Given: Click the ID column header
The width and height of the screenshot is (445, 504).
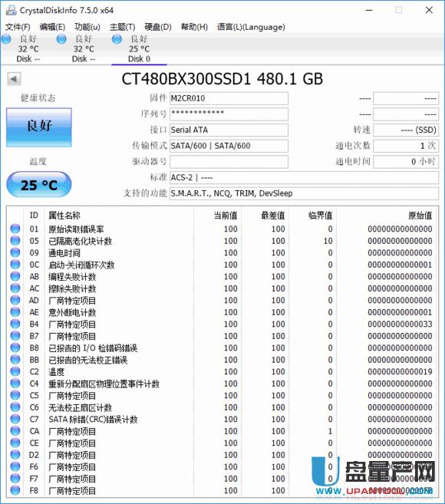Looking at the screenshot, I should pos(34,215).
